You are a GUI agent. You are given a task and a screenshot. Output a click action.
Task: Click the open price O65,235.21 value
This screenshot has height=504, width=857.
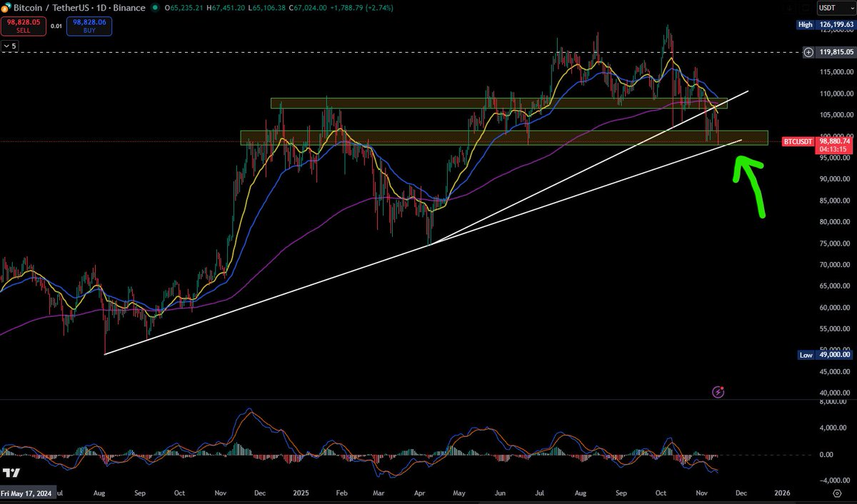click(183, 8)
